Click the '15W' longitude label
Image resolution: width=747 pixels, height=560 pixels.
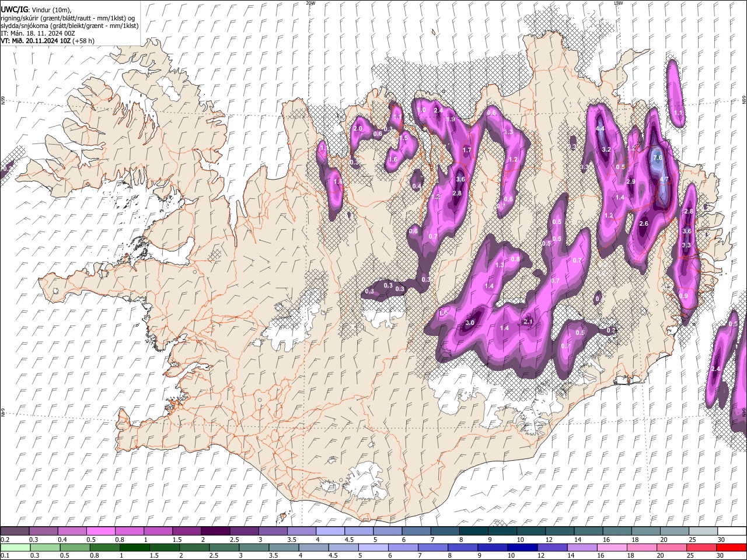(x=618, y=3)
